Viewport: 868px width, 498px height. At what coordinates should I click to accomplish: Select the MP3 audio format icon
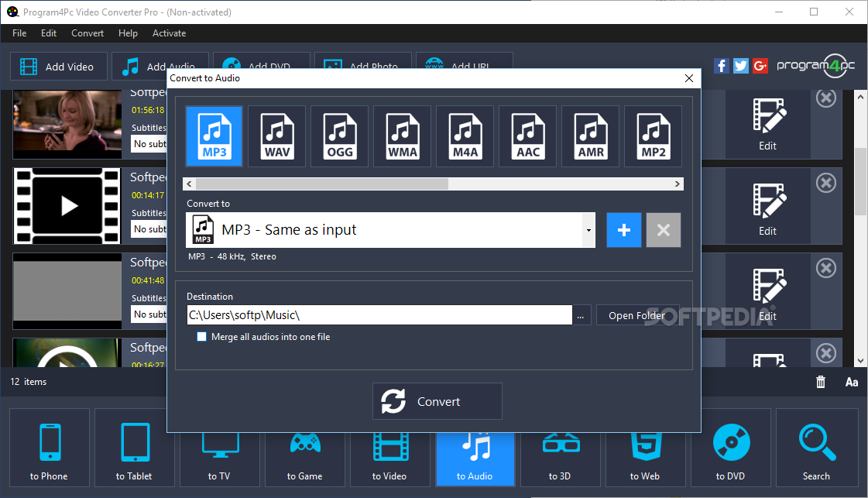click(214, 136)
